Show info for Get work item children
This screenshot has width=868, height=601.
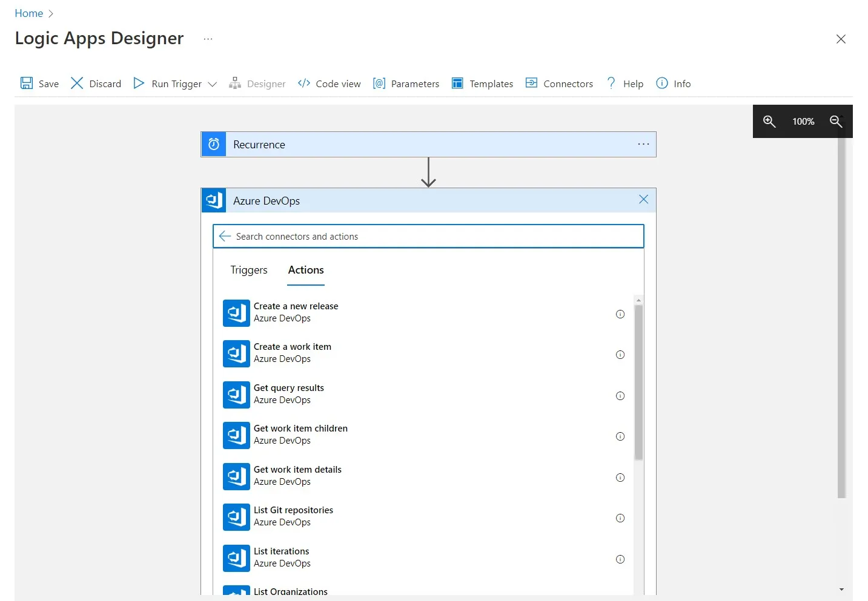[x=620, y=436]
